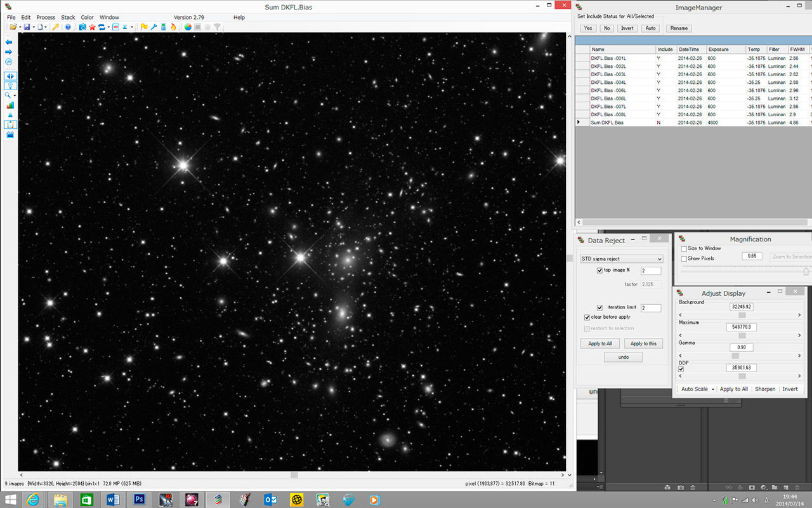The width and height of the screenshot is (812, 508).
Task: Click the open folder toolbar icon
Action: (x=13, y=27)
